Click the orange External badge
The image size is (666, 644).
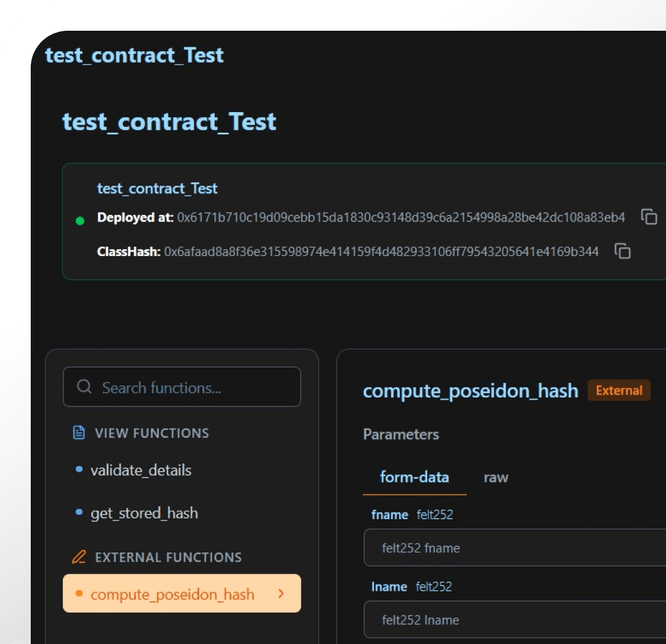(619, 390)
